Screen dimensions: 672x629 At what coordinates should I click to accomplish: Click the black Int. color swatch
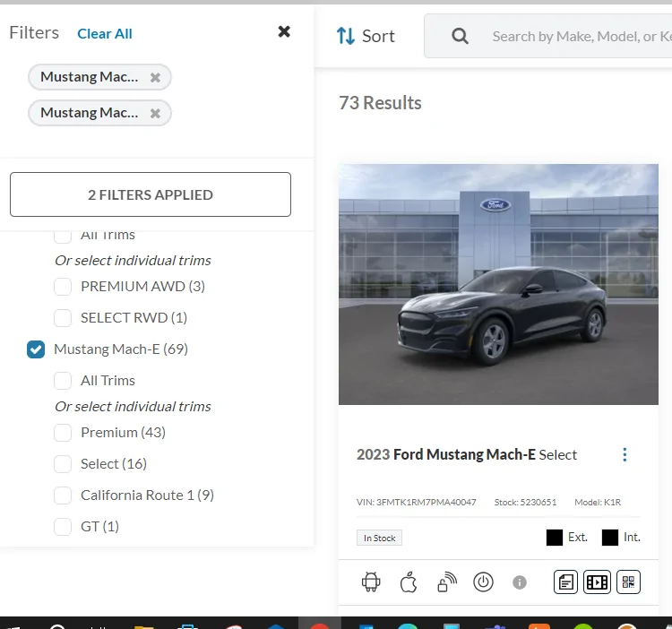(610, 538)
